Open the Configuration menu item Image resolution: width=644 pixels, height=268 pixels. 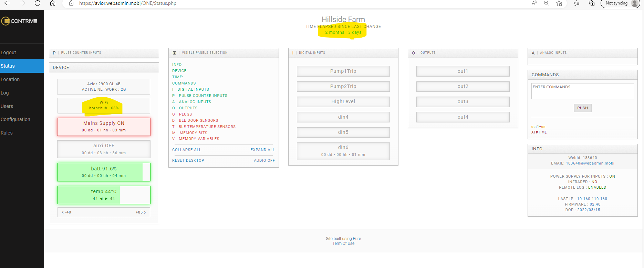click(15, 119)
